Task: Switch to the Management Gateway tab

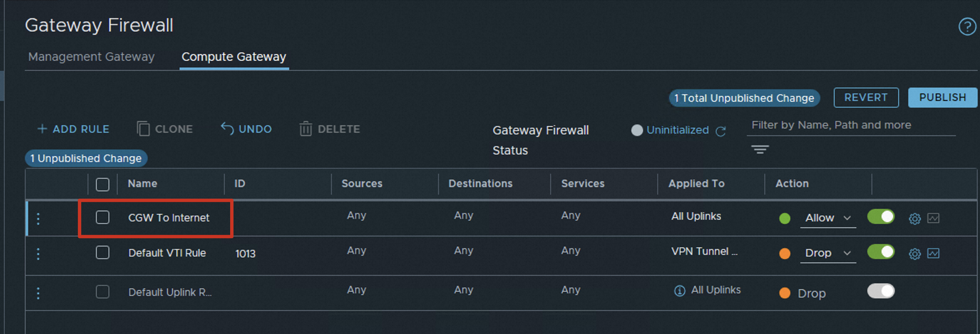Action: (x=91, y=57)
